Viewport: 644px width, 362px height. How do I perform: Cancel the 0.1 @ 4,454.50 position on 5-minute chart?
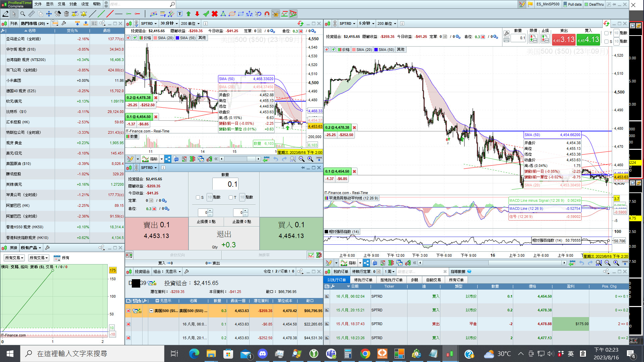(x=354, y=172)
